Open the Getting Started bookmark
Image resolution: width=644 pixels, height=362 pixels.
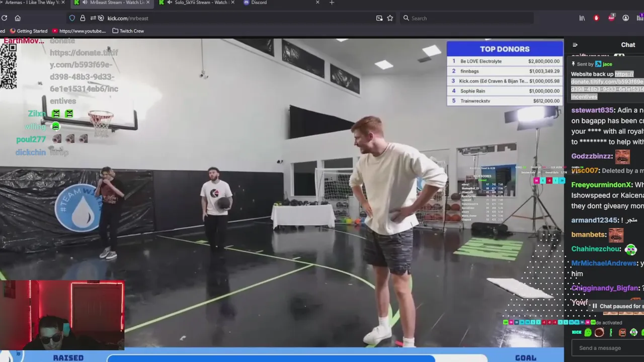click(29, 31)
